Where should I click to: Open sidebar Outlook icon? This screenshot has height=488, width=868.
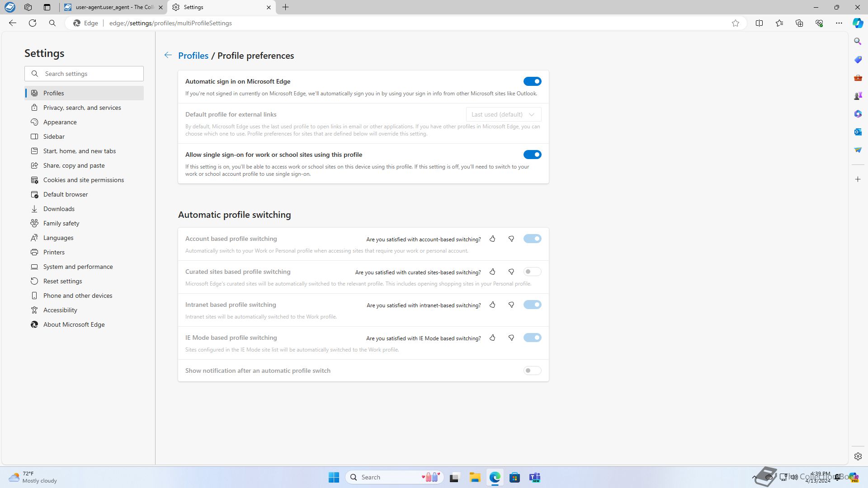[x=858, y=132]
